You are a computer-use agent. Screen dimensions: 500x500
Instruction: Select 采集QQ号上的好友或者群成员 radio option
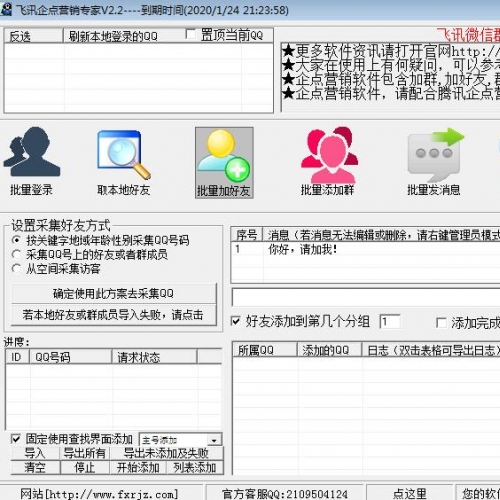[x=15, y=254]
